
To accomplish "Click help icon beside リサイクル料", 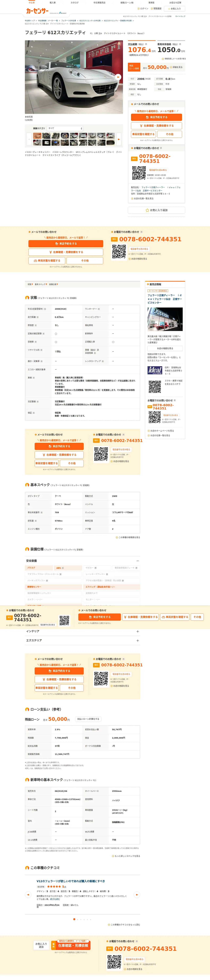I will point(42,350).
